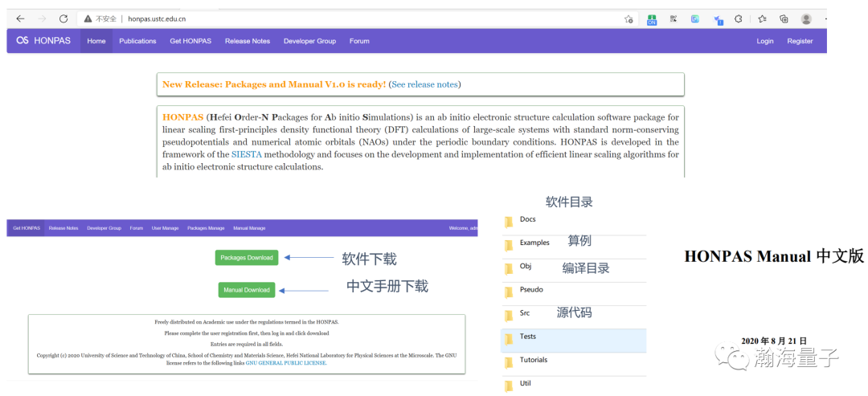The image size is (868, 396).
Task: Select Get HONPAS in the lower admin navbar
Action: coord(27,228)
